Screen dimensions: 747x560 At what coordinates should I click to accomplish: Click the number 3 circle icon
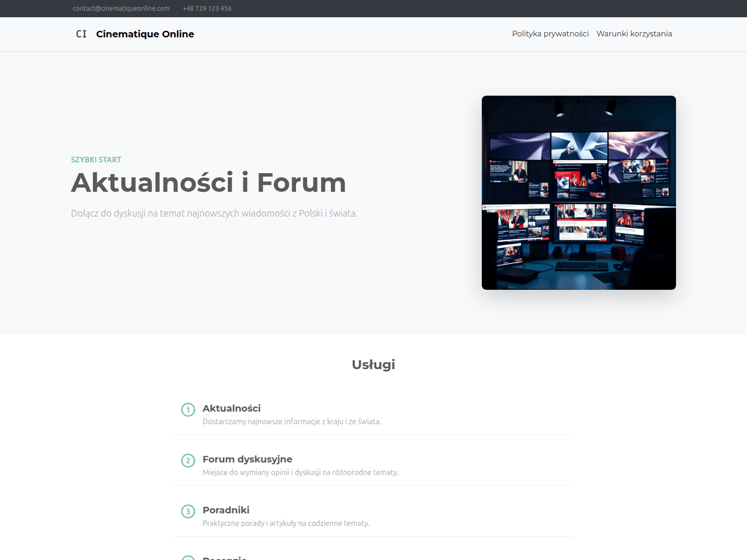coord(188,511)
